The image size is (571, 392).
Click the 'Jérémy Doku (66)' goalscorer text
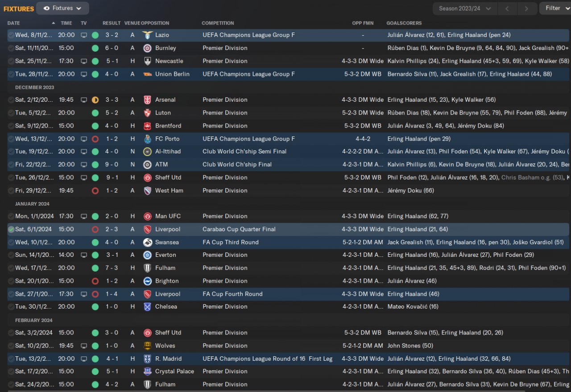[x=411, y=190]
